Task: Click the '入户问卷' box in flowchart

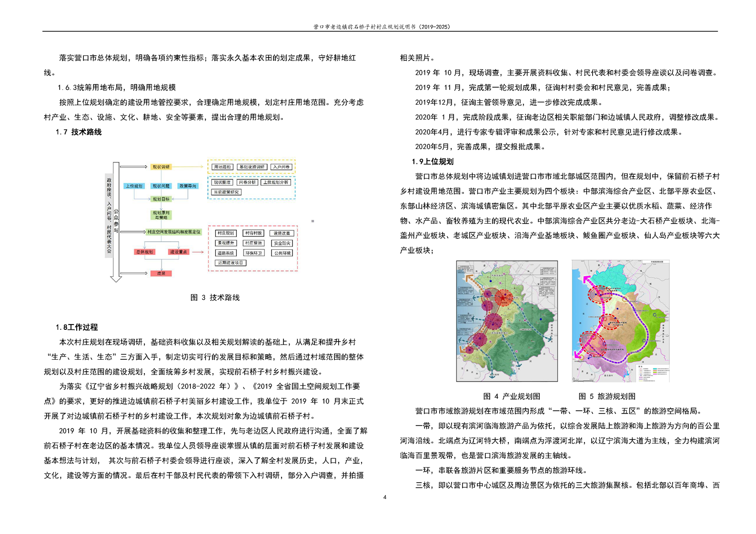Action: tap(282, 167)
